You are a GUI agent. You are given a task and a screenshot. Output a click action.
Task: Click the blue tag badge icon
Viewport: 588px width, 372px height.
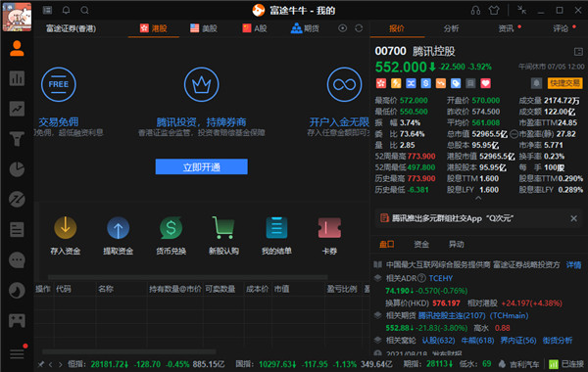click(x=456, y=83)
